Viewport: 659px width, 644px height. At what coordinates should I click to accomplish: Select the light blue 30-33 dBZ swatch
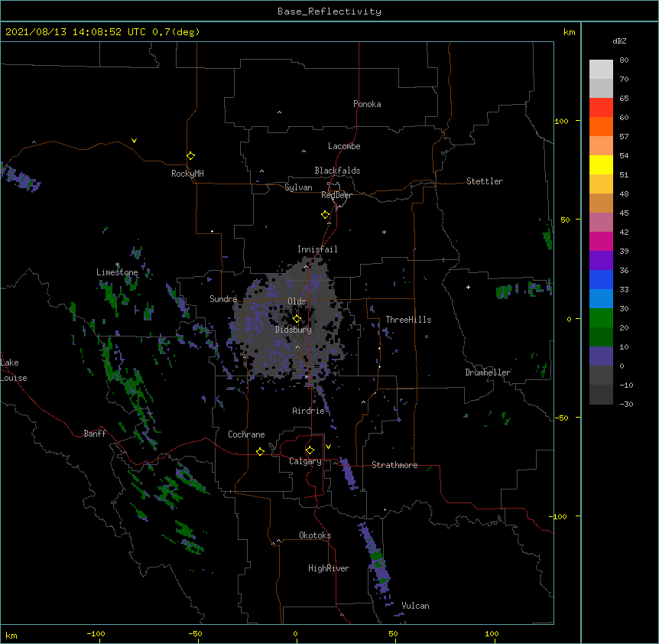pyautogui.click(x=601, y=299)
